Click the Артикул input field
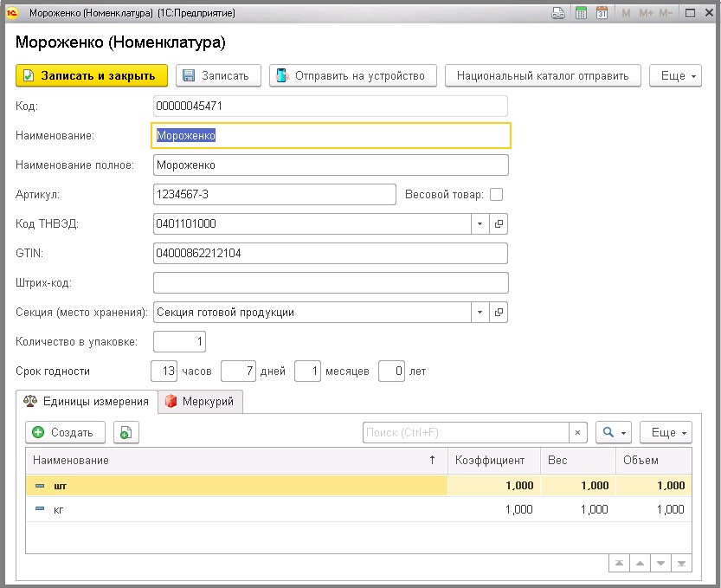The image size is (721, 588). click(x=274, y=195)
